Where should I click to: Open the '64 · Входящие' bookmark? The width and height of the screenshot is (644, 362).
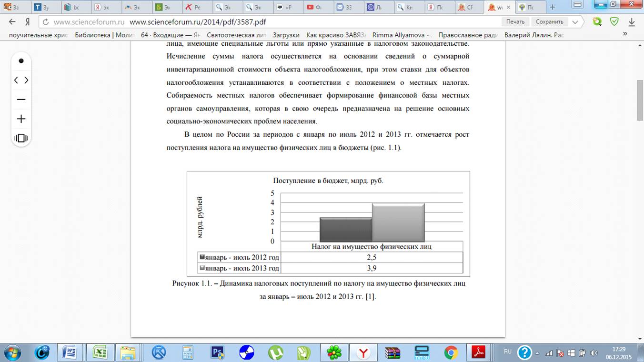click(171, 35)
